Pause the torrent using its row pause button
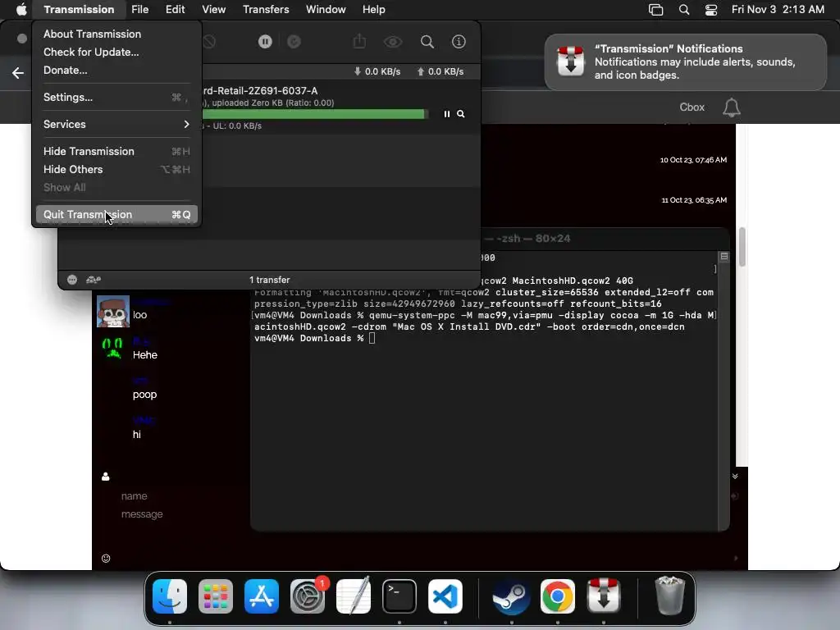The height and width of the screenshot is (630, 840). point(447,114)
